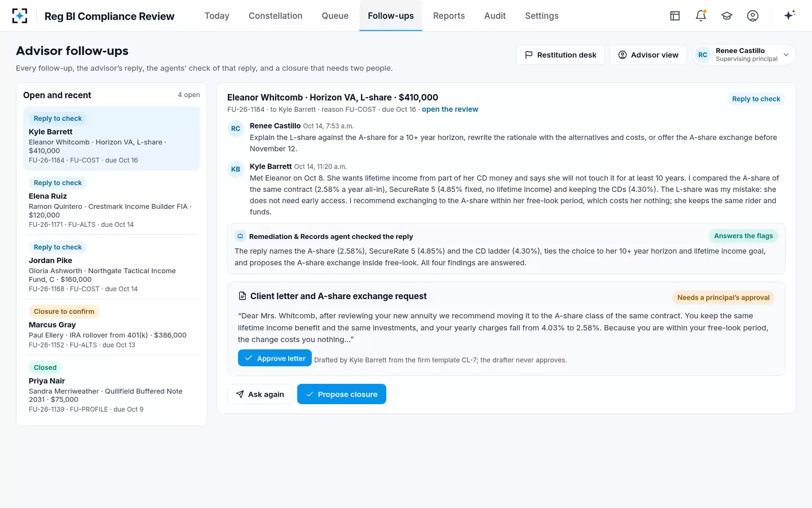Viewport: 812px width, 508px height.
Task: Select Kyle Barrett follow-up in the list
Action: pyautogui.click(x=112, y=139)
